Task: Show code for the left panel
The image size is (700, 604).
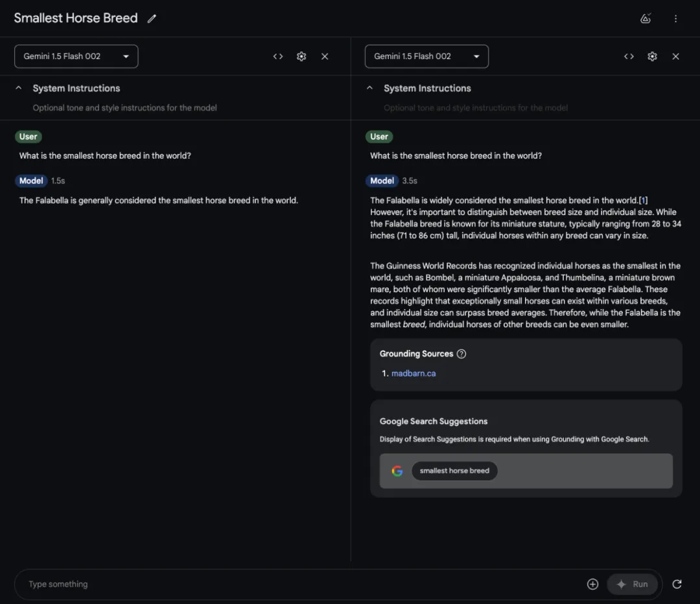Action: [x=278, y=56]
